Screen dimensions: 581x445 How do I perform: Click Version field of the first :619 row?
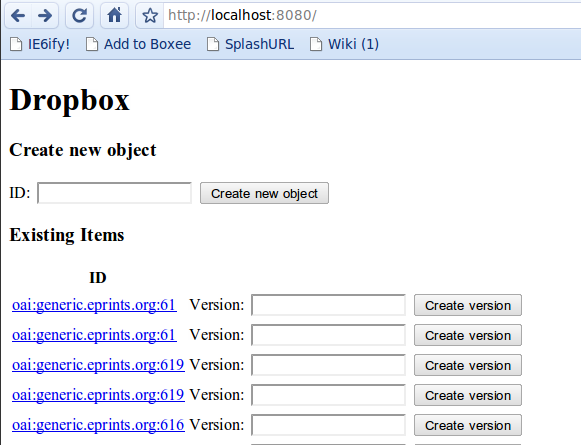click(328, 365)
